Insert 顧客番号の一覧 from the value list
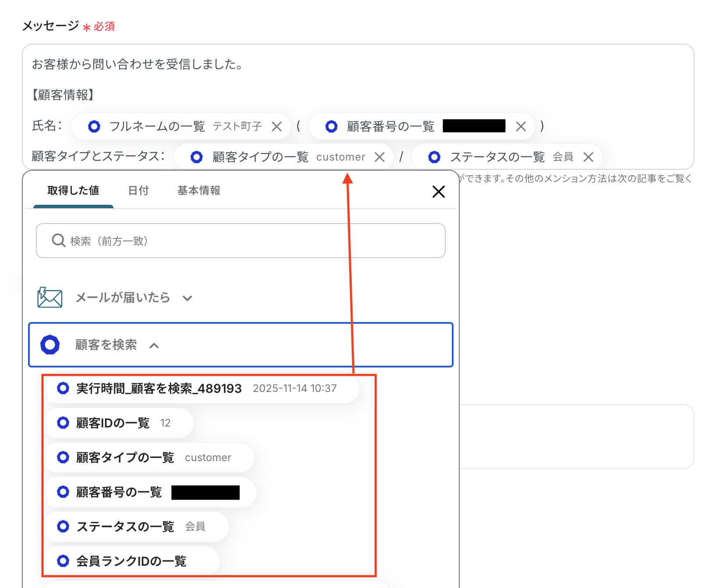The image size is (704, 588). coord(150,492)
